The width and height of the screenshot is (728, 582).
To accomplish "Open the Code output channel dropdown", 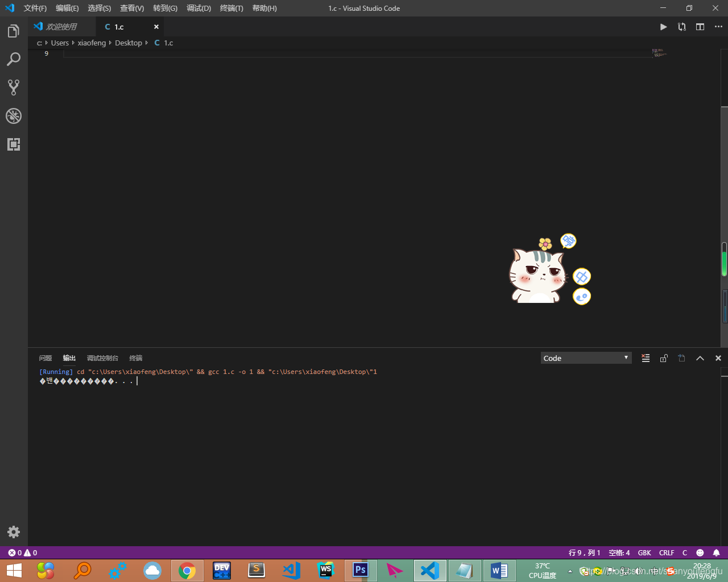I will point(586,358).
